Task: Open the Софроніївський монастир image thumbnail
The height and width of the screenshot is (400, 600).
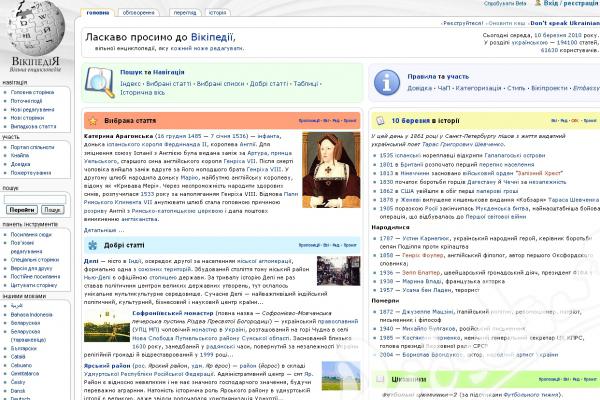Action: pyautogui.click(x=107, y=326)
